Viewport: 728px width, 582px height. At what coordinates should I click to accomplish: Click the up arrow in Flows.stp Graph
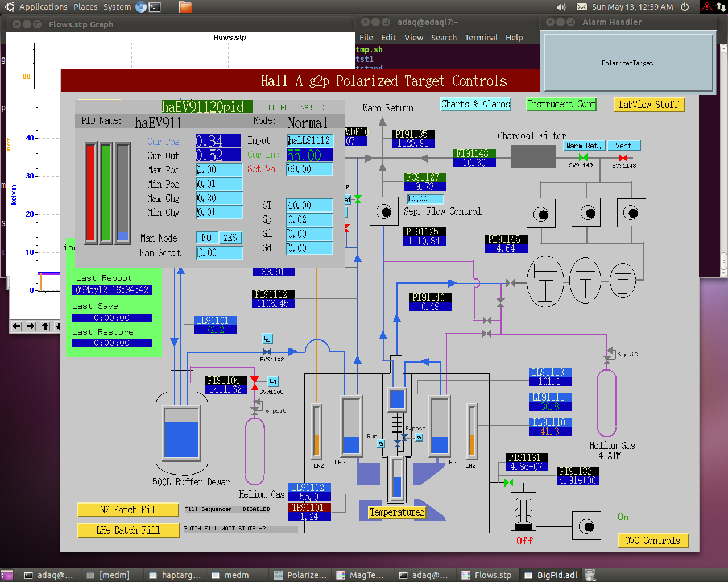[45, 326]
